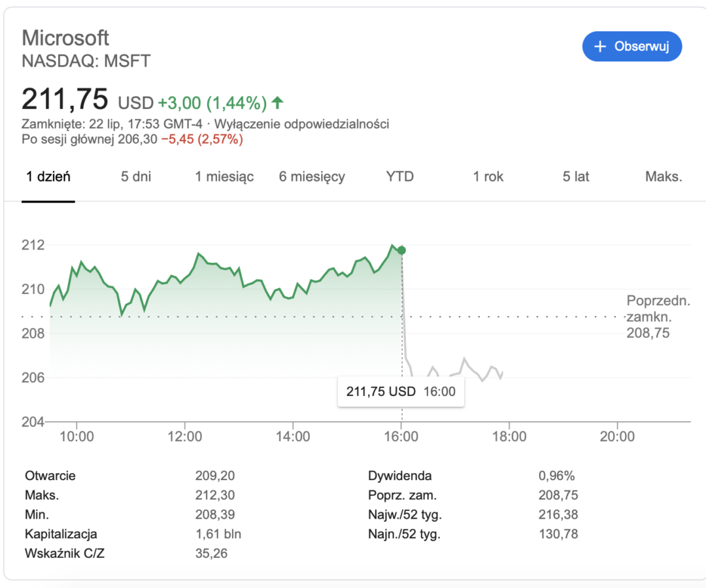Click the Kapitalizacja label
Viewport: 706px width, 588px height.
click(61, 534)
